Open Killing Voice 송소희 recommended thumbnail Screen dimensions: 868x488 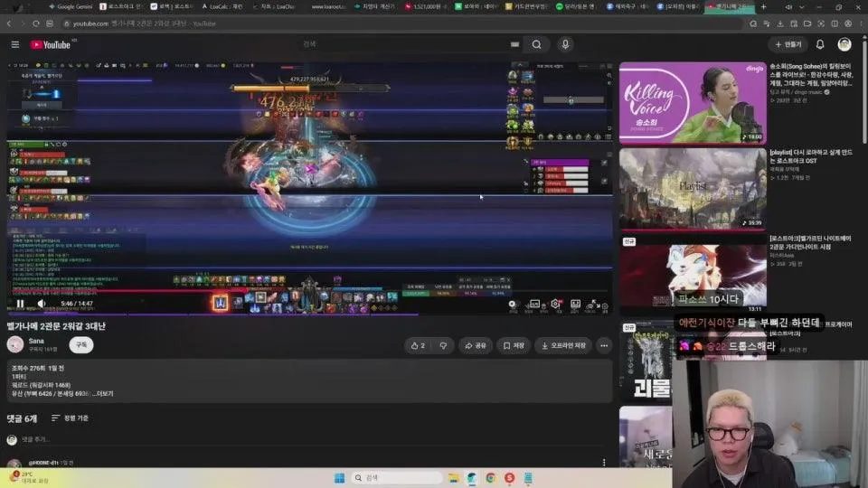pos(693,103)
